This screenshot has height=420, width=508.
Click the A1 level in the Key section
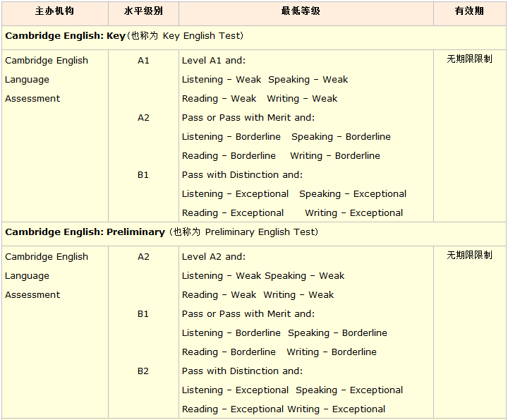pyautogui.click(x=143, y=61)
